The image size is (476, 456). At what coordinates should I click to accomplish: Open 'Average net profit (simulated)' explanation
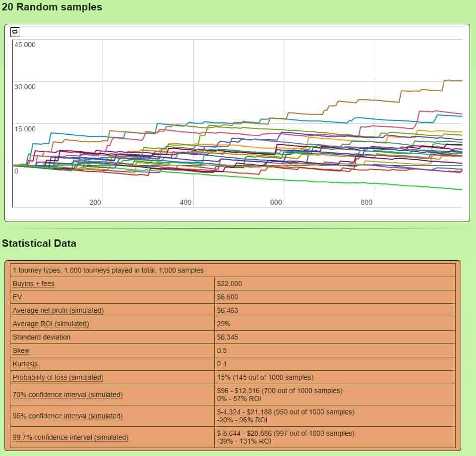[x=58, y=310]
